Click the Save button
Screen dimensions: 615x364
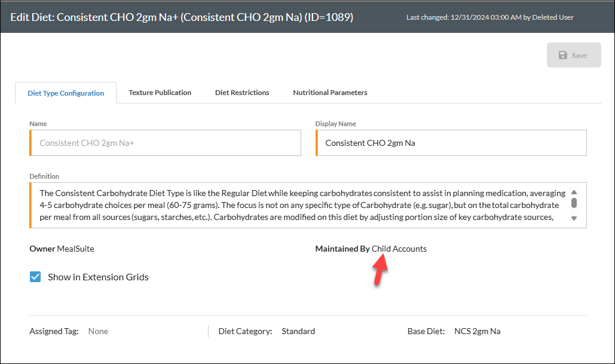point(573,56)
